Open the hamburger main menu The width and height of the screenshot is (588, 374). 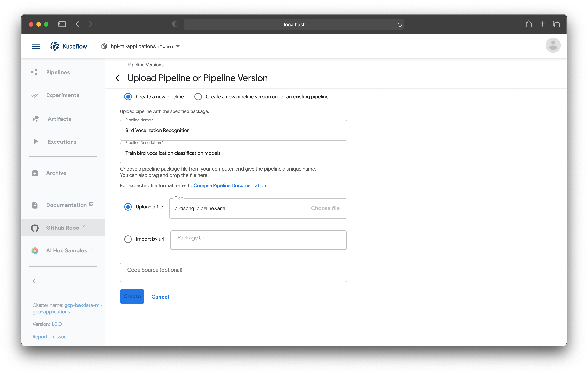[x=35, y=46]
